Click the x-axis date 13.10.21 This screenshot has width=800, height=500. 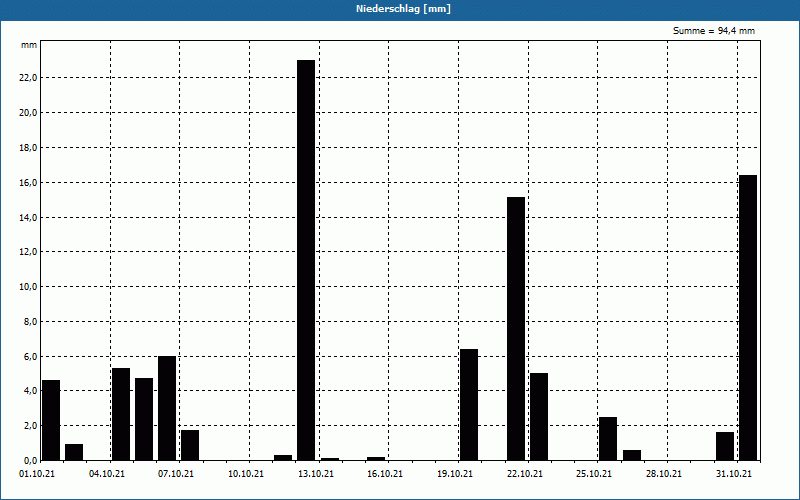316,474
